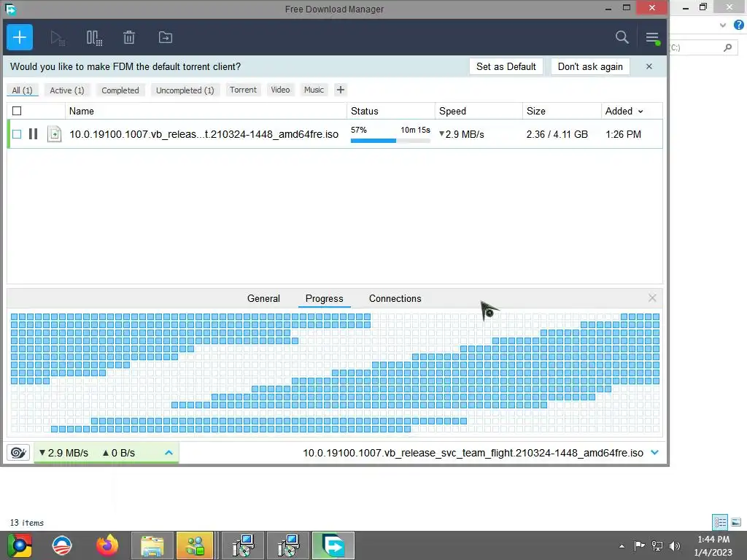Click the start downloads toolbar icon
The height and width of the screenshot is (560, 747).
(x=58, y=38)
